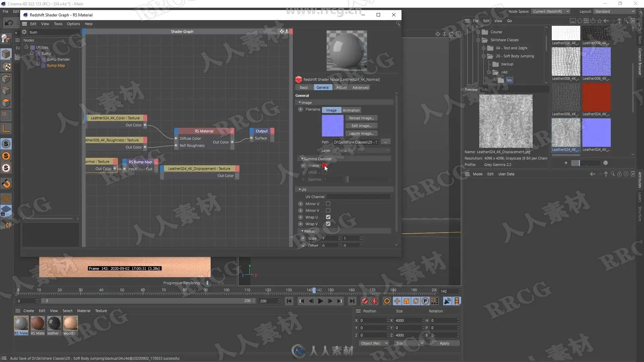
Task: Click the browse path ellipsis button
Action: (385, 142)
